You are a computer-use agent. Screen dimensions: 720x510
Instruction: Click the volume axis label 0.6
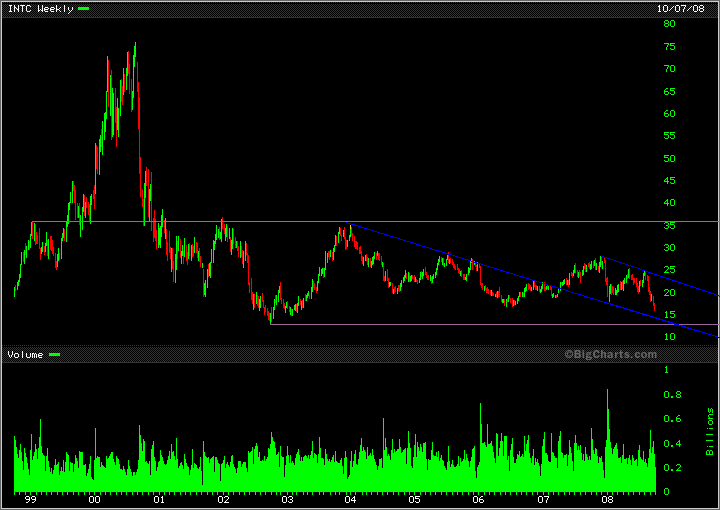[x=672, y=419]
